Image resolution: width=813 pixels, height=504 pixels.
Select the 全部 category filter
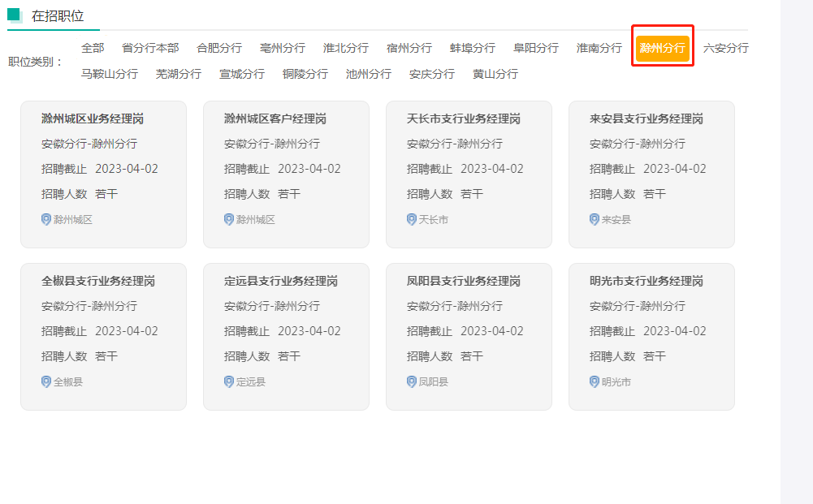click(x=93, y=48)
